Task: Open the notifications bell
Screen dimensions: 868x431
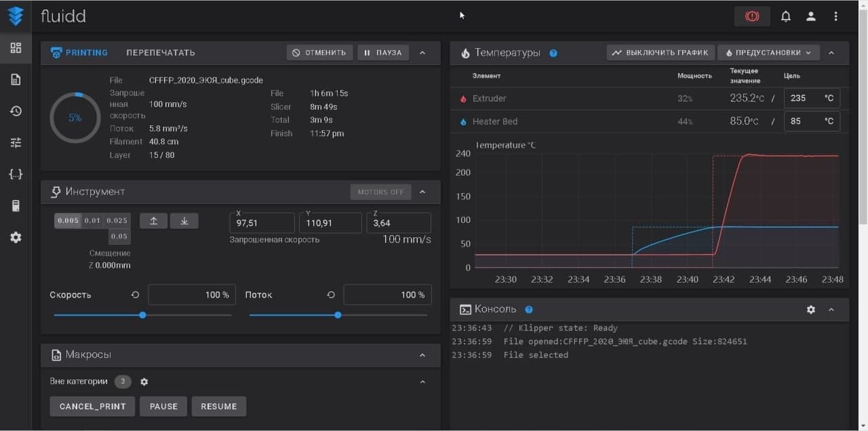Action: tap(786, 17)
